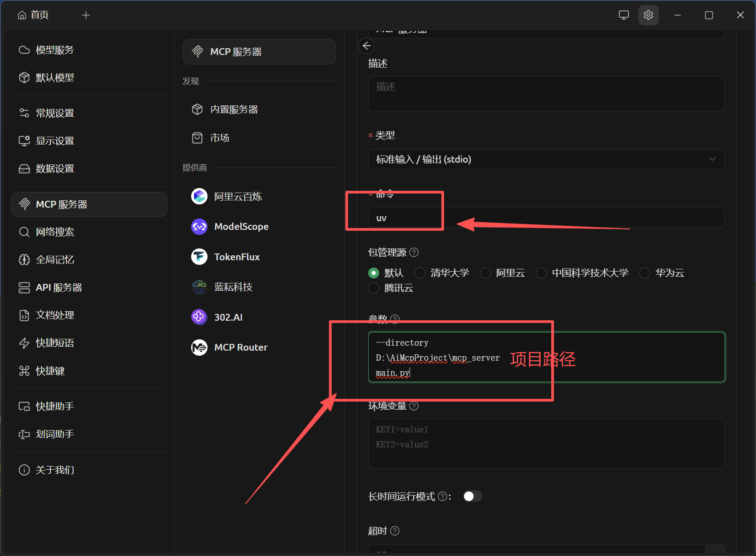Click the back arrow button
756x556 pixels.
(366, 46)
